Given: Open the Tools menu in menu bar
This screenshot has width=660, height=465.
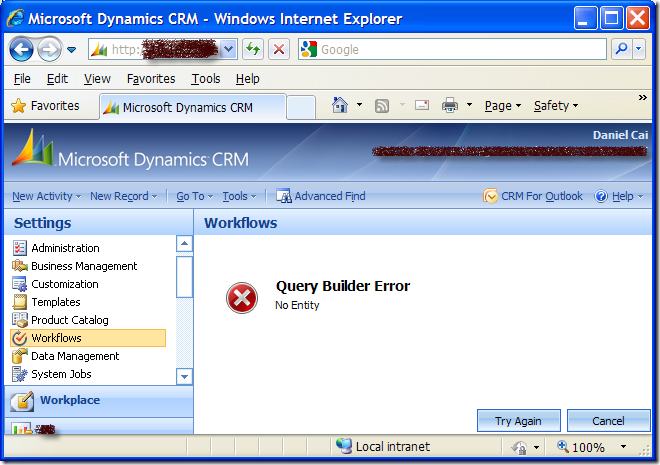Looking at the screenshot, I should pyautogui.click(x=206, y=79).
